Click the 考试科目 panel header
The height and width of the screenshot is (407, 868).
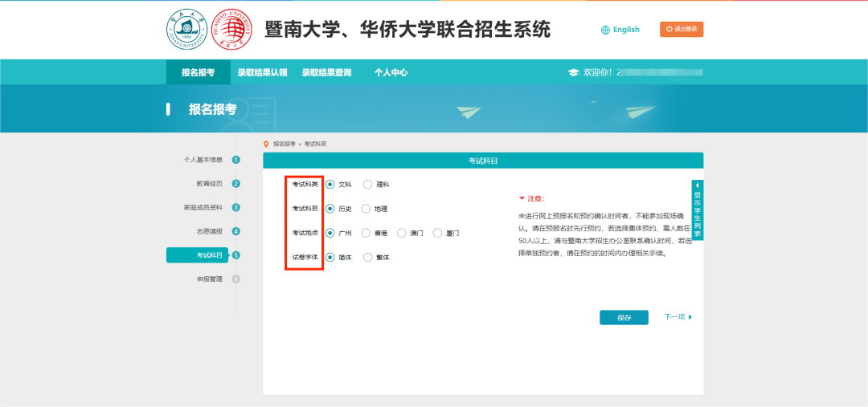pos(483,161)
